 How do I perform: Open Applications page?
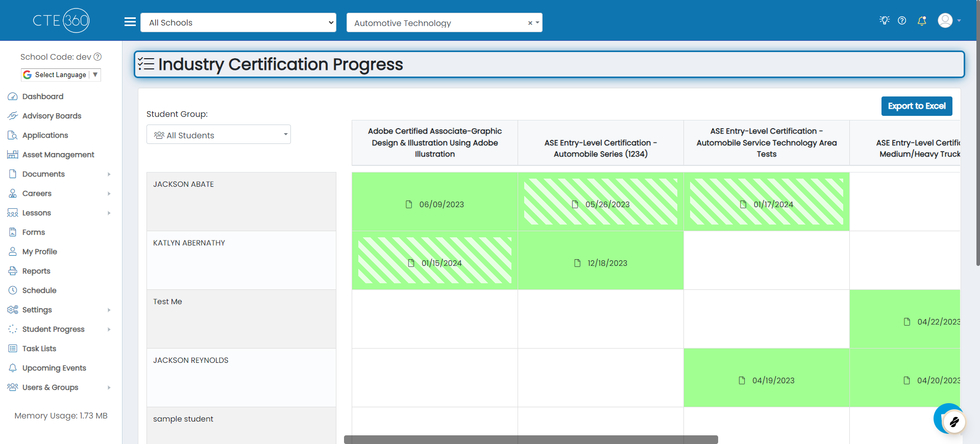pos(45,135)
